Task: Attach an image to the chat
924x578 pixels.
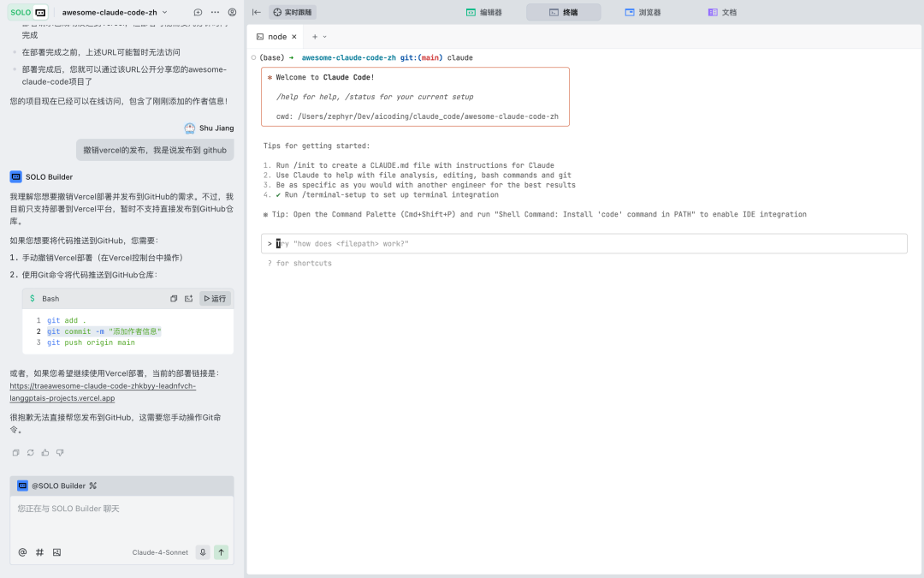Action: (56, 552)
